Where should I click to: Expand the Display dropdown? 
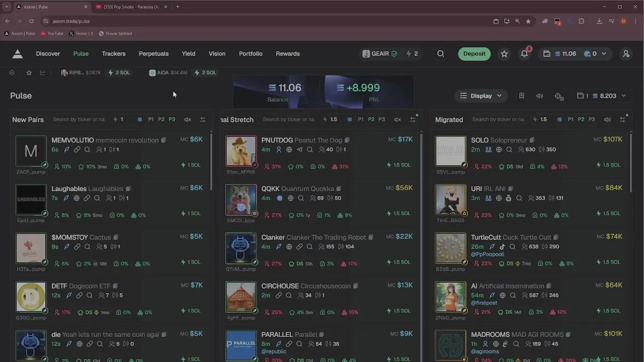pyautogui.click(x=481, y=96)
